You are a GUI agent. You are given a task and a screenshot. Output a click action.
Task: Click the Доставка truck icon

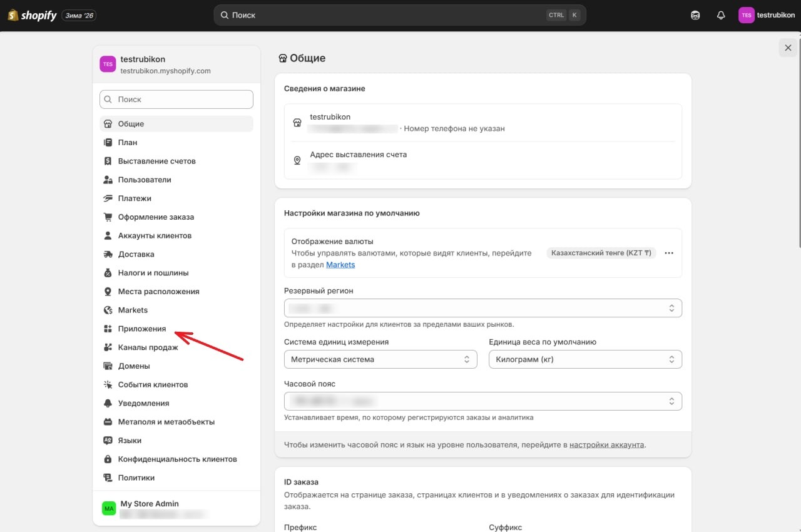[108, 254]
